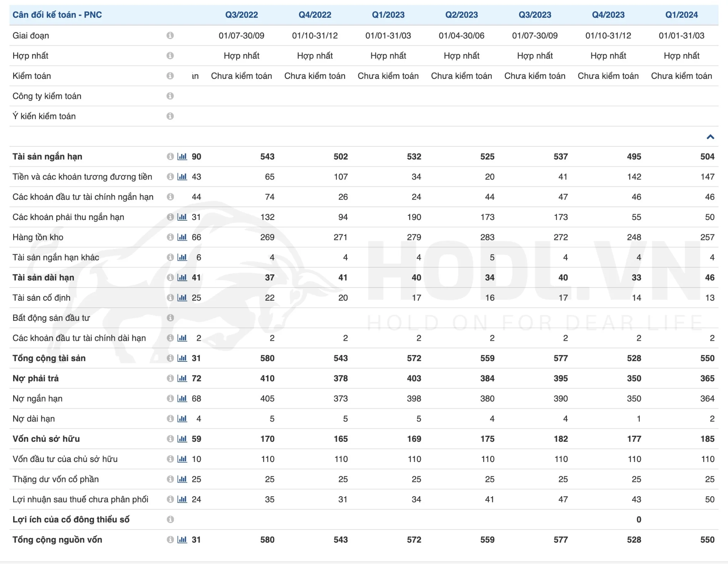728x564 pixels.
Task: Show chart for Tổng cộng tài sản
Action: coord(182,358)
